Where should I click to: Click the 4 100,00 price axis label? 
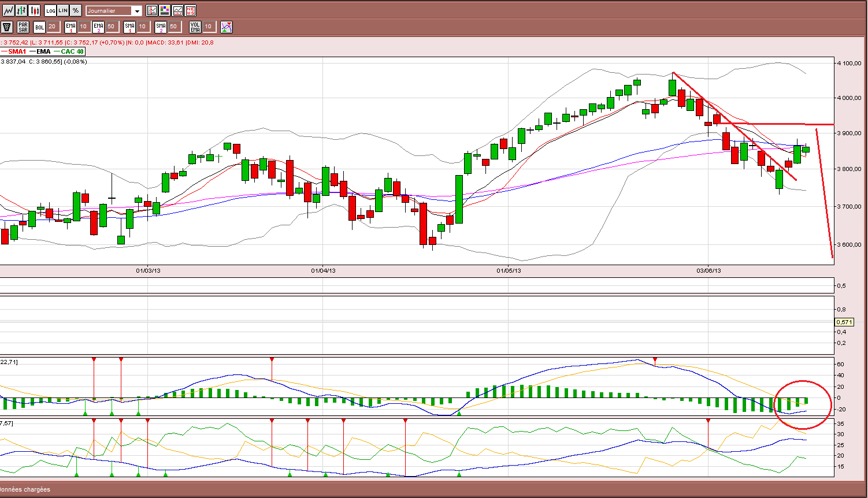click(849, 63)
